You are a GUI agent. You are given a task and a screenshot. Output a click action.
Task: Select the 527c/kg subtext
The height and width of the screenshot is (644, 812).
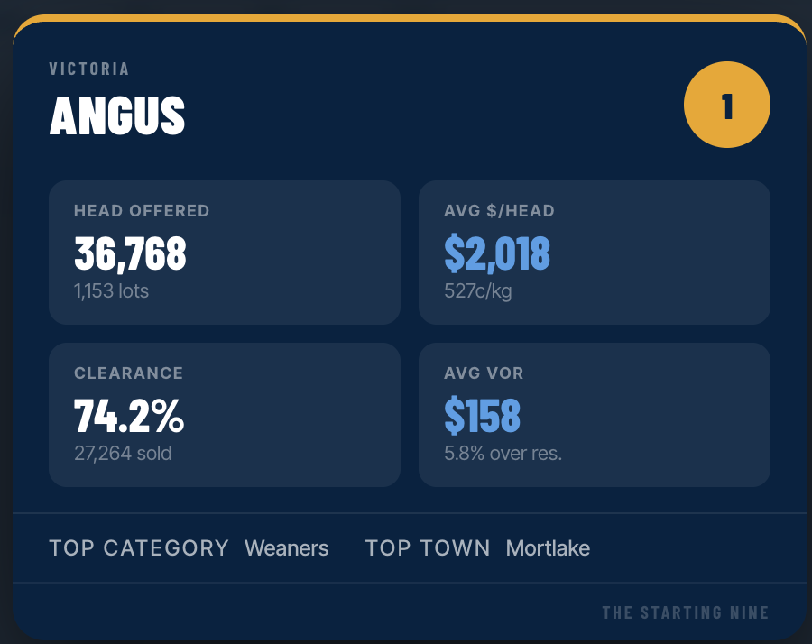[477, 291]
